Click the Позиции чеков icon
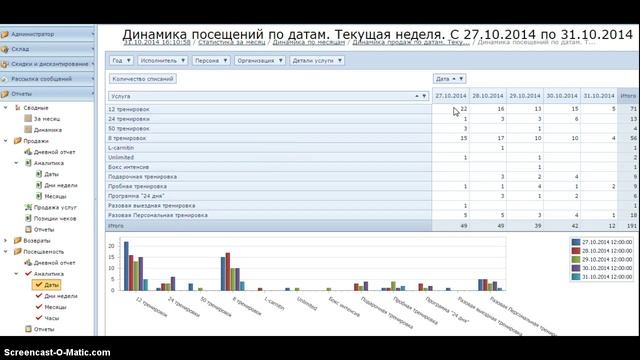Image resolution: width=640 pixels, height=360 pixels. tap(28, 218)
